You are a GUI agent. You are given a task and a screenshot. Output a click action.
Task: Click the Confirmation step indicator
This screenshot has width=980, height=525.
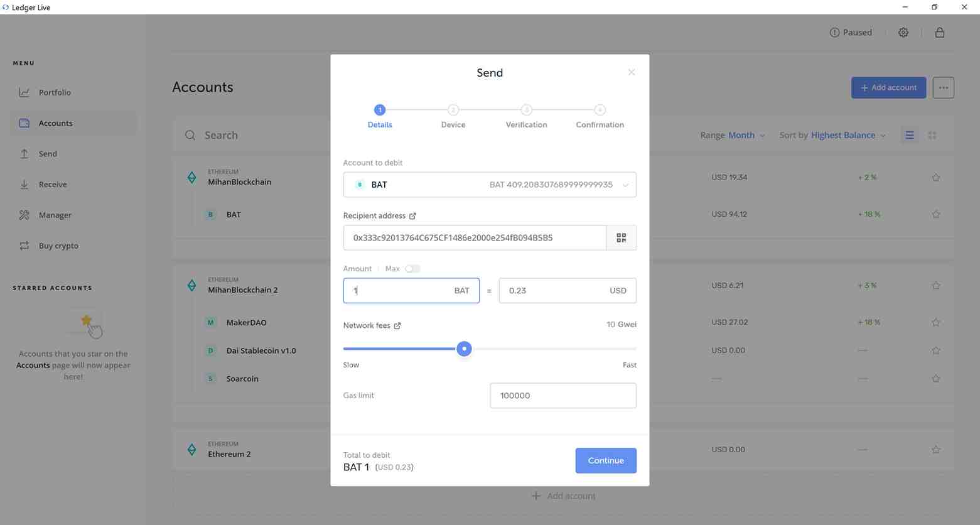click(600, 117)
